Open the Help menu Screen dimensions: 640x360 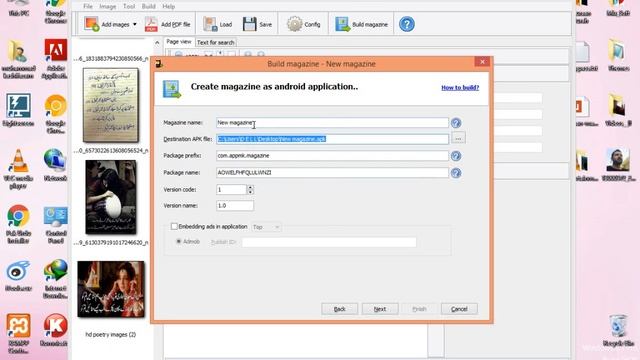169,7
